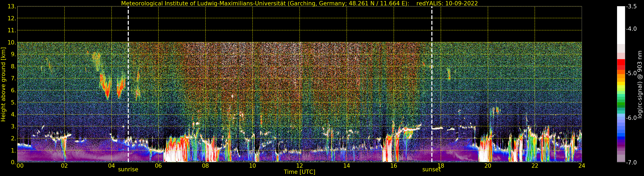Click the 'Height above ground [km]' axis label
644x176 pixels.
point(3,84)
